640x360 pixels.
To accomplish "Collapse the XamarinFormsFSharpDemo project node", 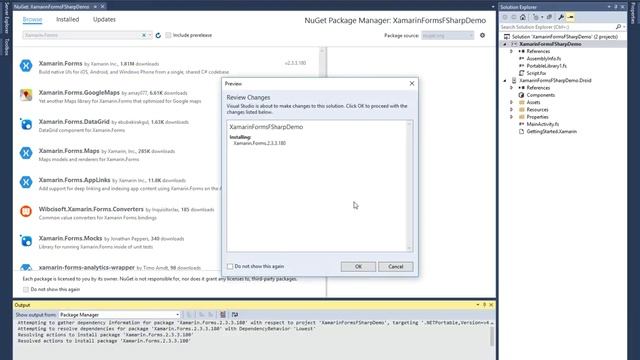I will (x=505, y=44).
